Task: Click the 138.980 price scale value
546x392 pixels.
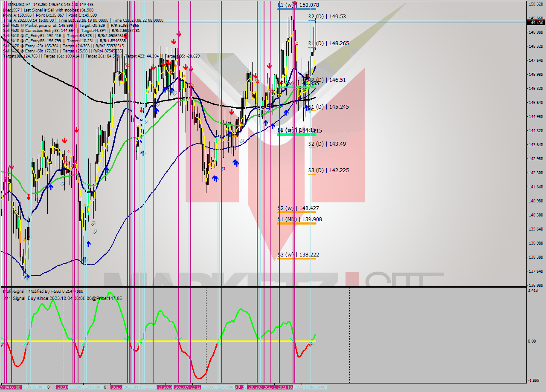Action: point(536,243)
